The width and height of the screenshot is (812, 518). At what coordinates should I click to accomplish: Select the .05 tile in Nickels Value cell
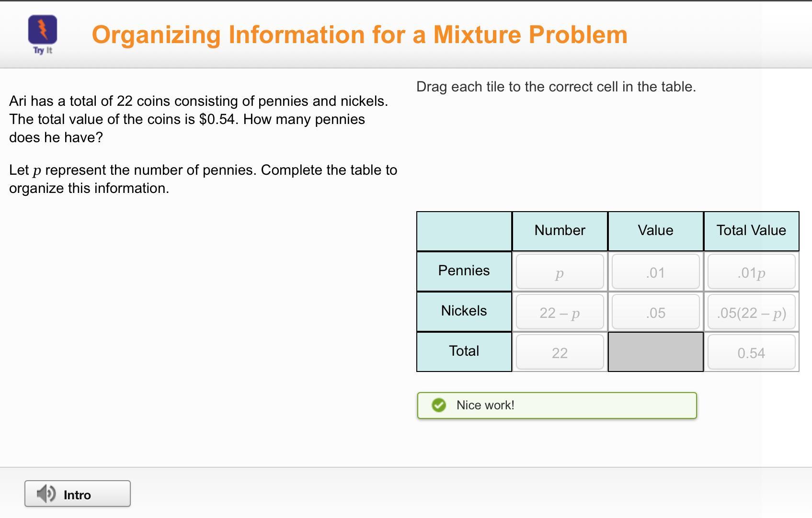(655, 312)
